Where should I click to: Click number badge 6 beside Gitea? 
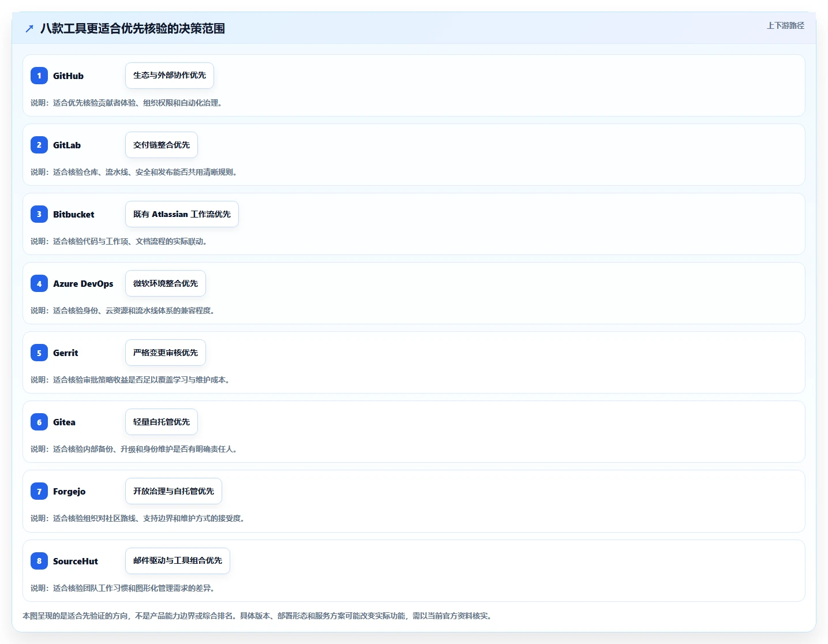click(x=39, y=422)
